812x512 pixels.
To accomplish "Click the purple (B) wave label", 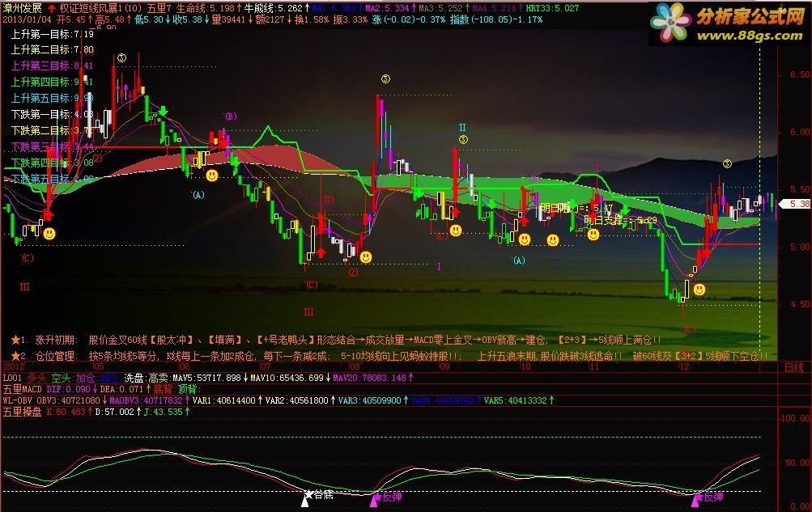I will 231,116.
